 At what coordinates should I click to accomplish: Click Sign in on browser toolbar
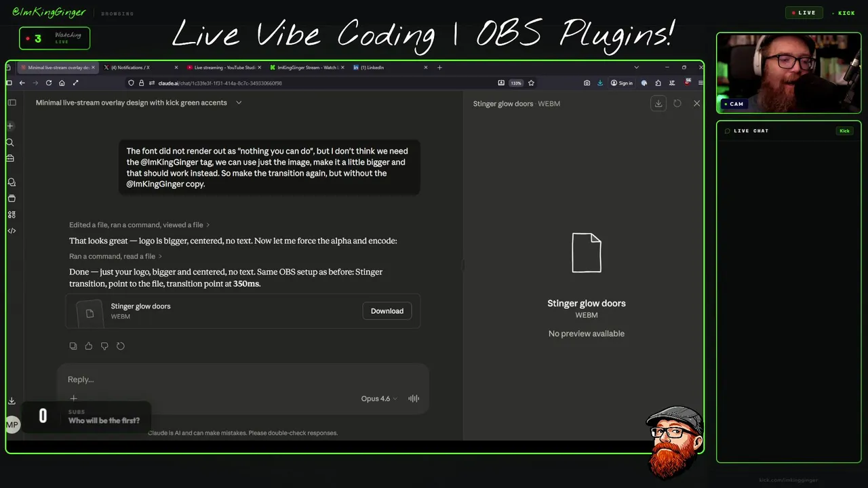click(x=622, y=83)
